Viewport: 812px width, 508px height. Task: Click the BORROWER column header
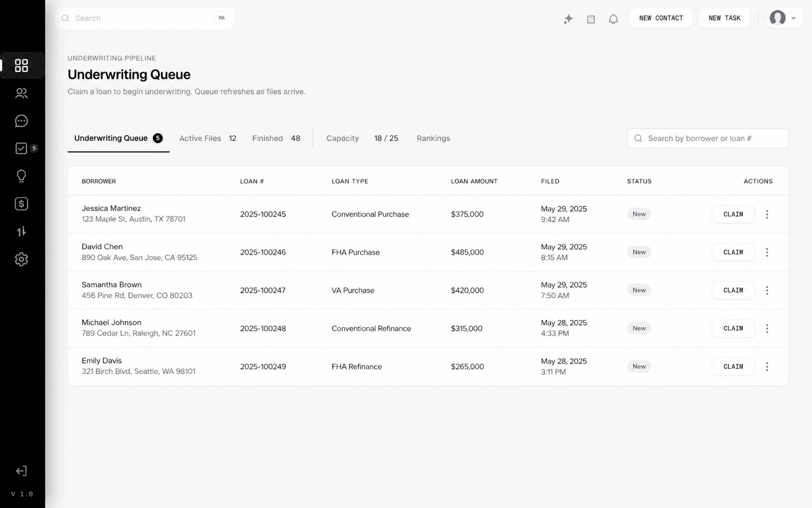tap(99, 181)
